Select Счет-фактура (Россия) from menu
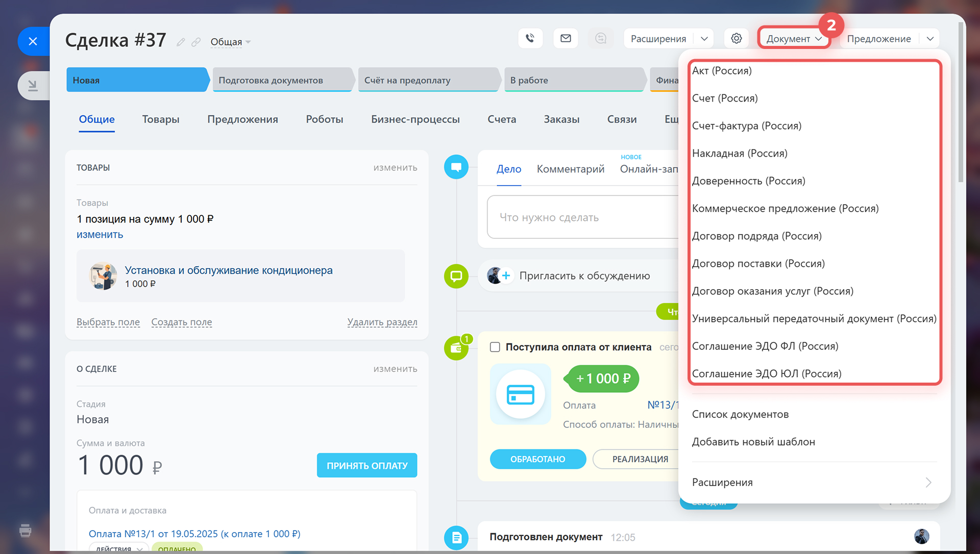This screenshot has height=554, width=980. coord(746,126)
